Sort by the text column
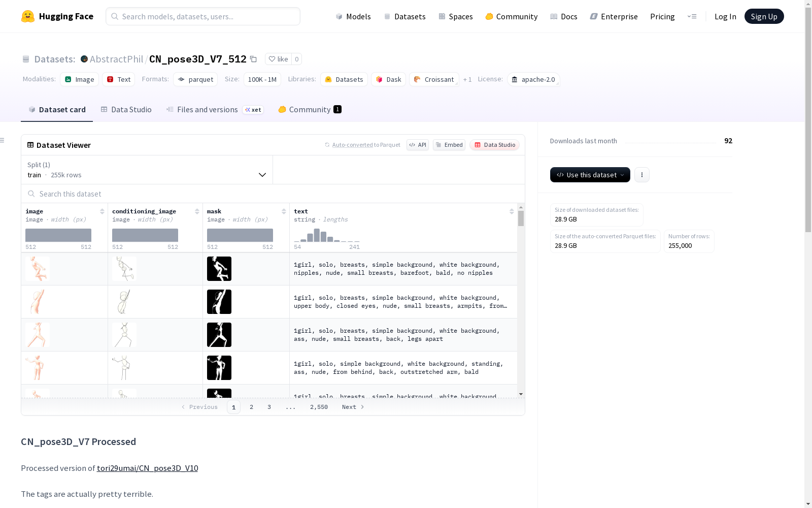Screen dimensions: 812x508 [512, 211]
